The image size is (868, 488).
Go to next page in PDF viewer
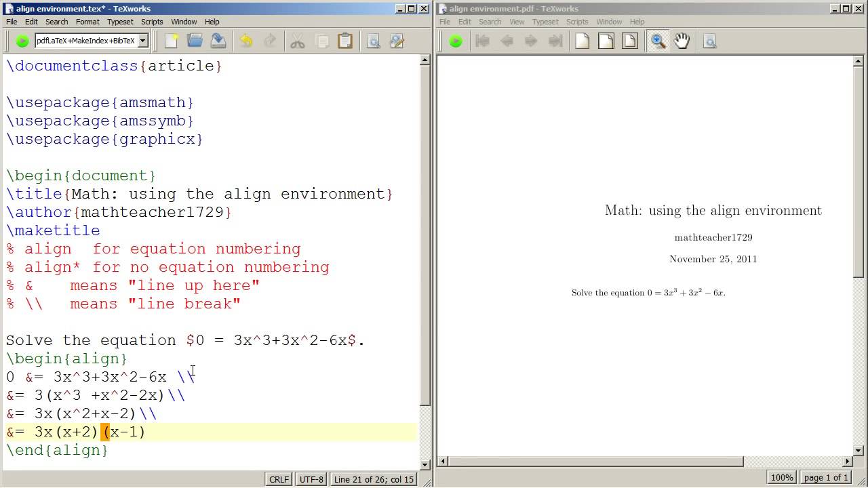531,41
